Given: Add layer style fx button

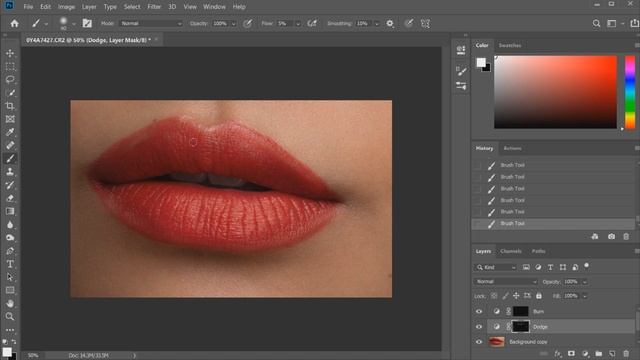Looking at the screenshot, I should click(558, 353).
